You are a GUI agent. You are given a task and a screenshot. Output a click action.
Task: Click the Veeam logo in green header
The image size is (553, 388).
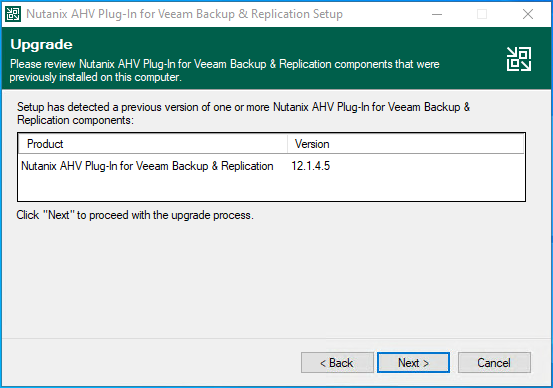tap(519, 59)
